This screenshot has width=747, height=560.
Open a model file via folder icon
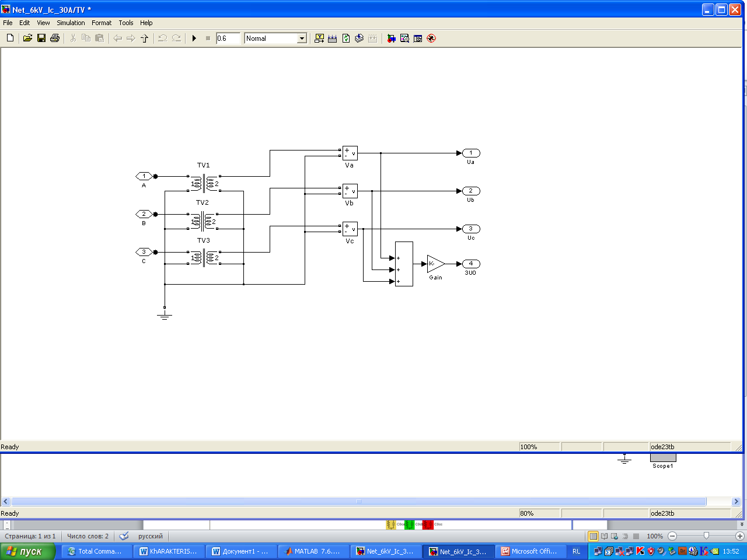point(27,38)
